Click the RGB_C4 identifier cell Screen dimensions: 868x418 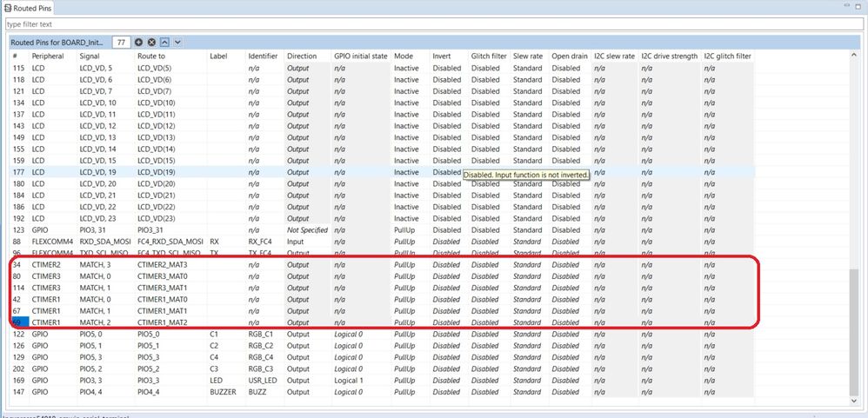[x=261, y=357]
